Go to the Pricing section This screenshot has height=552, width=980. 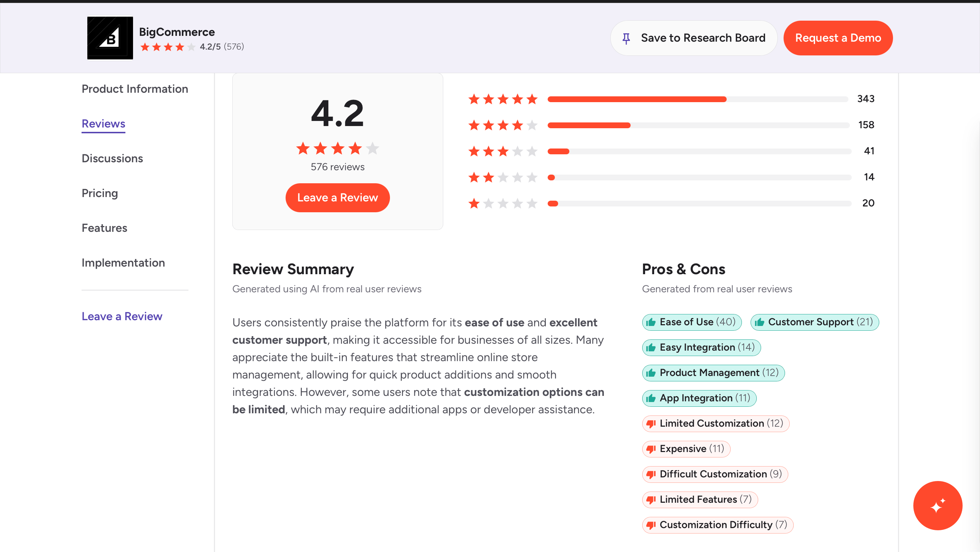(x=100, y=193)
